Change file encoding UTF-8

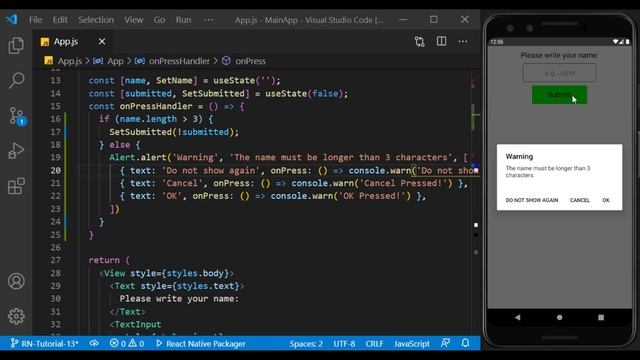coord(344,344)
